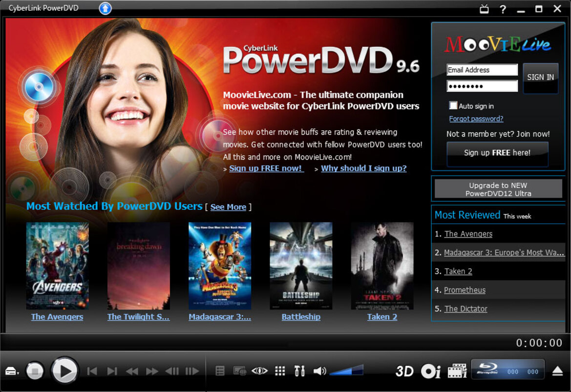Click the blue upgrade arrow icon in title bar
Screen dimensions: 571x392
tap(105, 8)
